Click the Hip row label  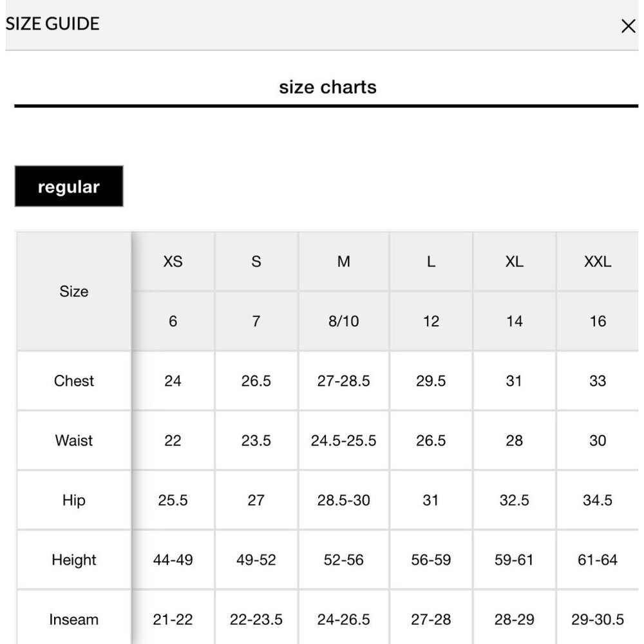(x=74, y=500)
